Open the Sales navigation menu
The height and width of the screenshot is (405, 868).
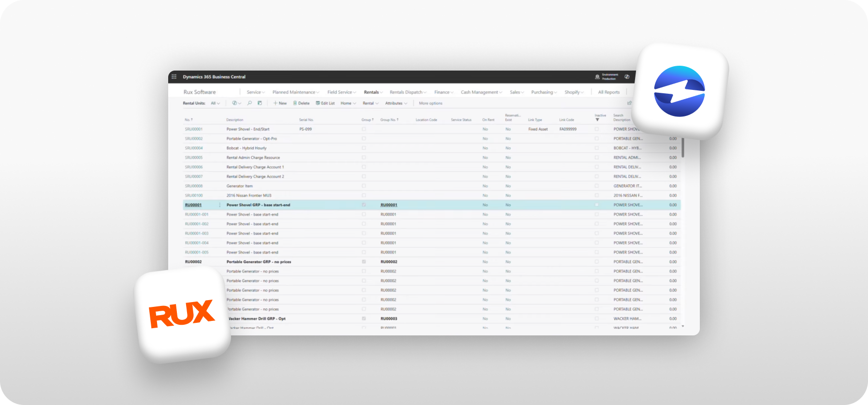click(517, 92)
